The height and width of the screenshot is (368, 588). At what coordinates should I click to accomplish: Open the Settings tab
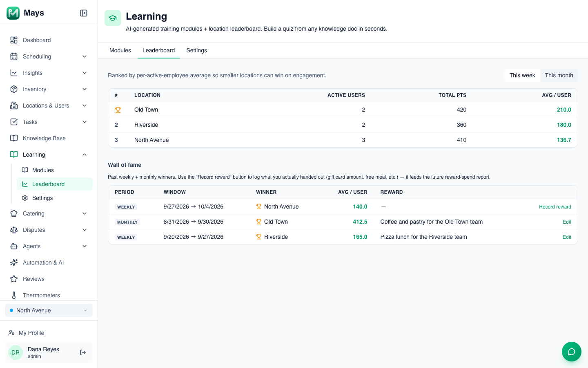tap(196, 50)
